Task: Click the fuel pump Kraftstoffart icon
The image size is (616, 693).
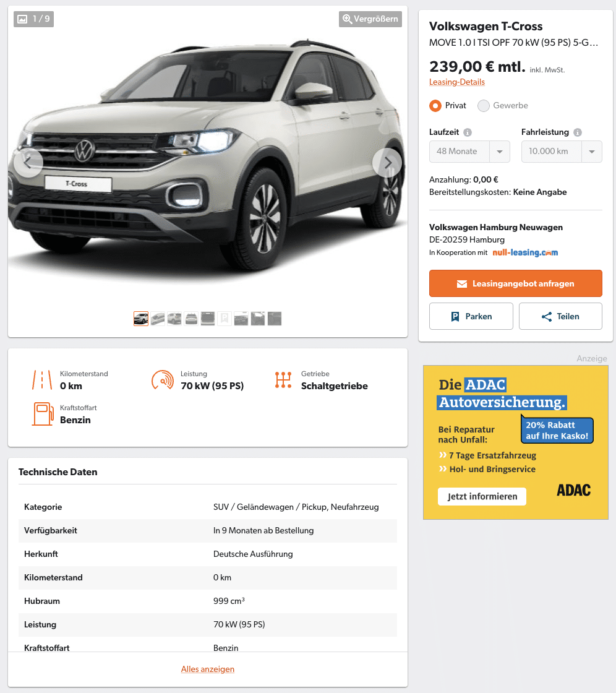Action: coord(43,414)
